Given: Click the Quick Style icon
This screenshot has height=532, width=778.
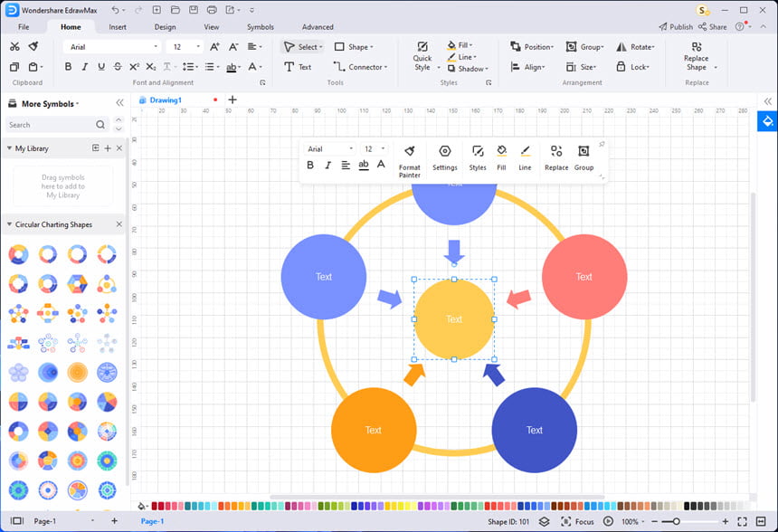Looking at the screenshot, I should [x=422, y=56].
